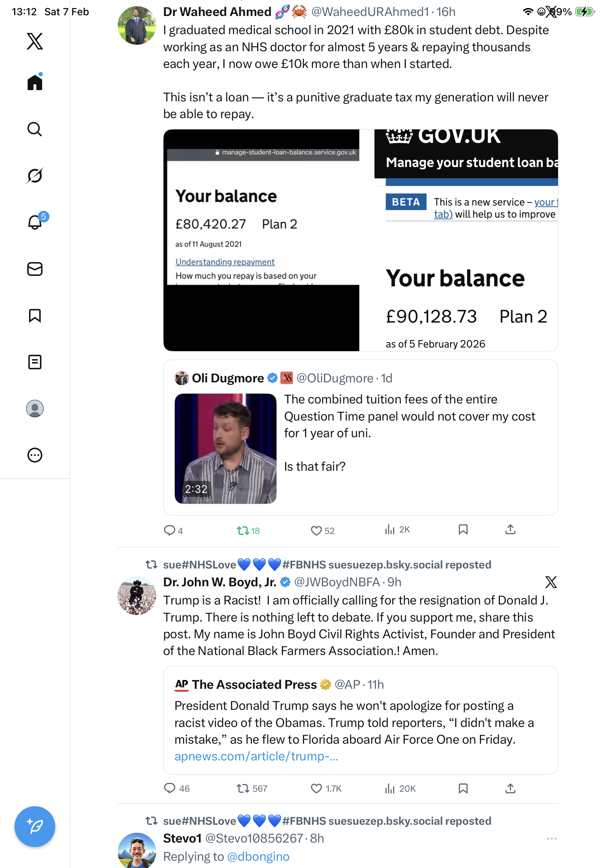Open the Home feed icon
606x868 pixels.
[35, 83]
